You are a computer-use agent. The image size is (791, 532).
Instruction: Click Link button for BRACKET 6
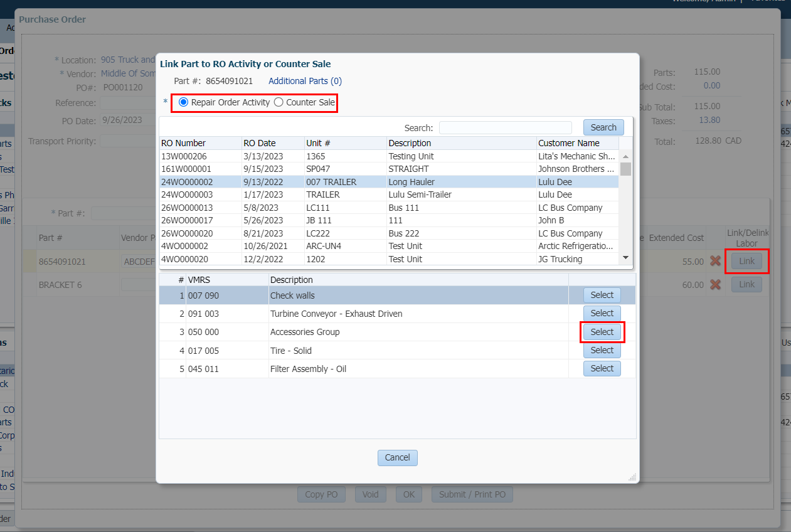(746, 285)
